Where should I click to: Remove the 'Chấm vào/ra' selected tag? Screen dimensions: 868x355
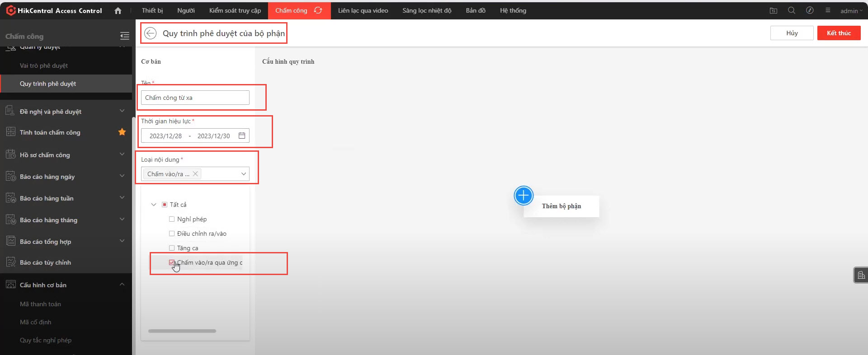tap(195, 174)
